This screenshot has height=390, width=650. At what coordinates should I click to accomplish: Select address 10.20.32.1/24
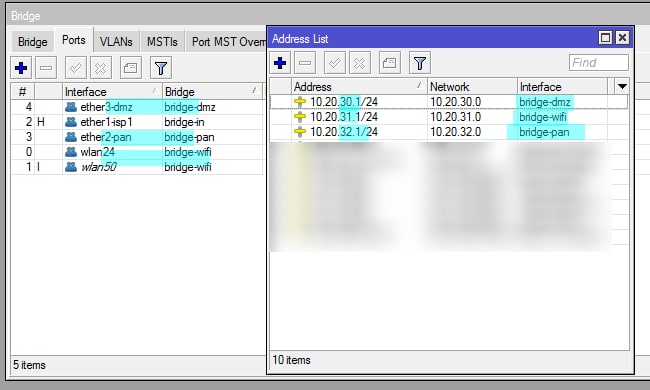[344, 132]
